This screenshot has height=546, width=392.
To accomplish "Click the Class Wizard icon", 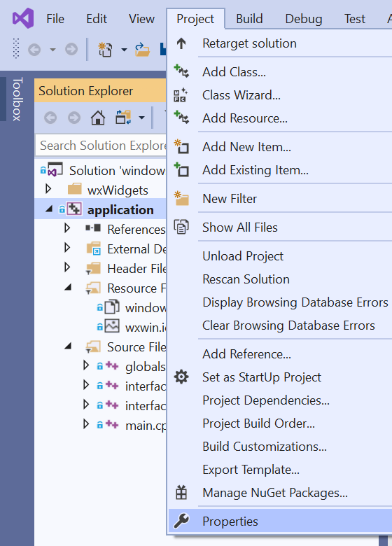I will pos(181,95).
